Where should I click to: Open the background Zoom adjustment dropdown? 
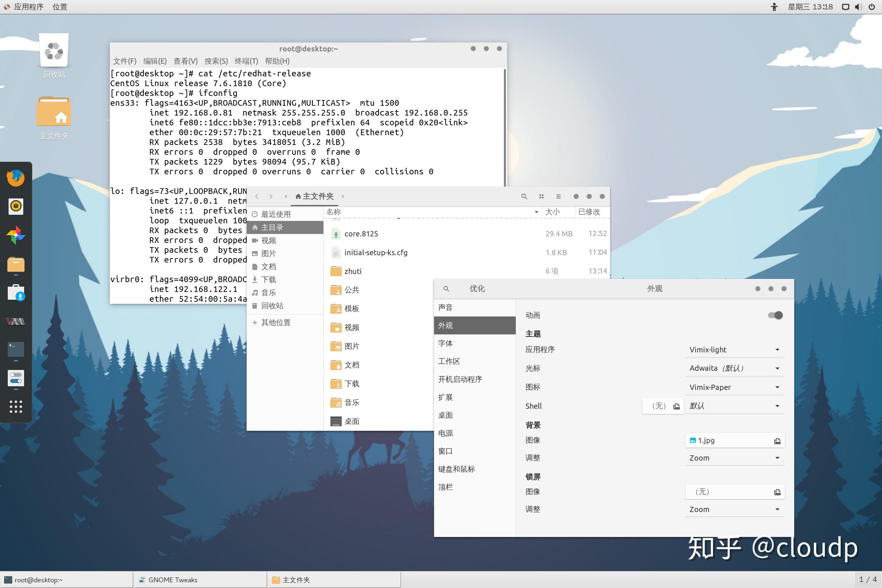point(734,458)
